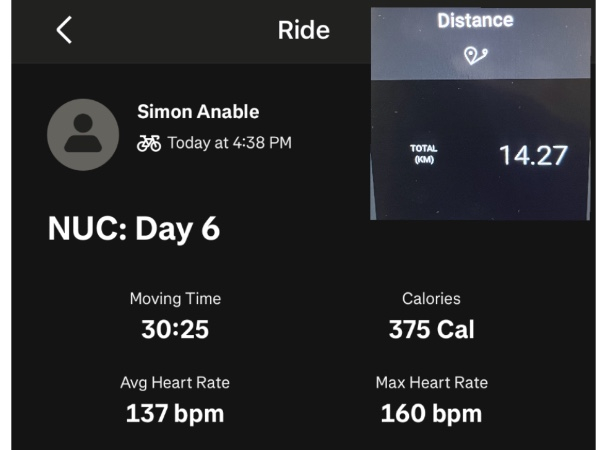Tap the 14.27 distance reading

coord(533,156)
